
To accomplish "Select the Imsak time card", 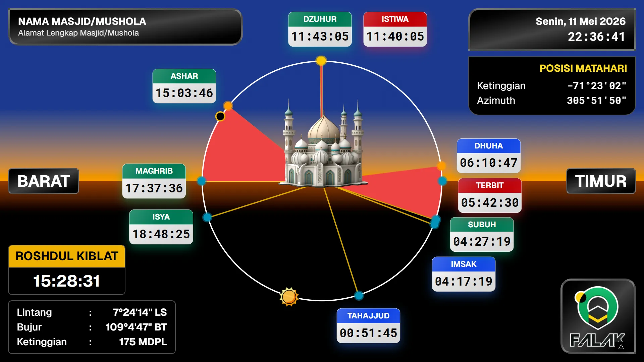I will (x=464, y=274).
